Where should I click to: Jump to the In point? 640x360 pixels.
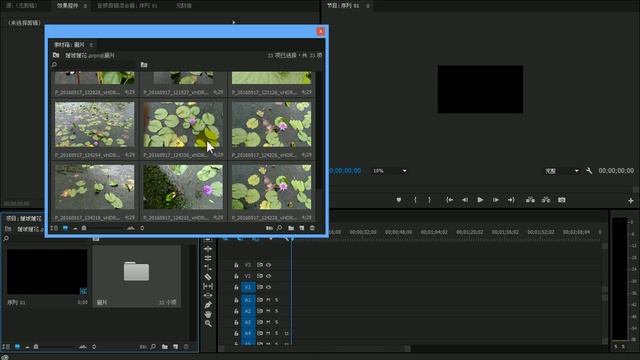pyautogui.click(x=449, y=200)
